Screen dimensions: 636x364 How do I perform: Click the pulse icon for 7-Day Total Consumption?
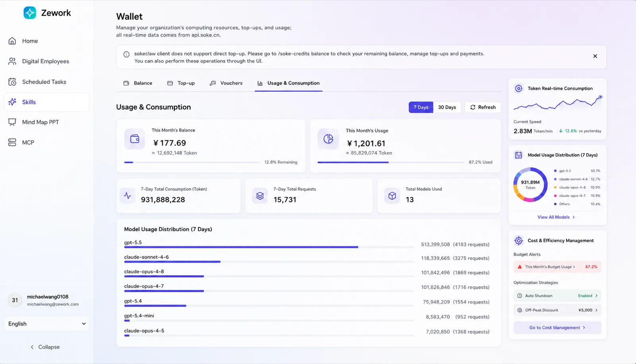(x=128, y=196)
